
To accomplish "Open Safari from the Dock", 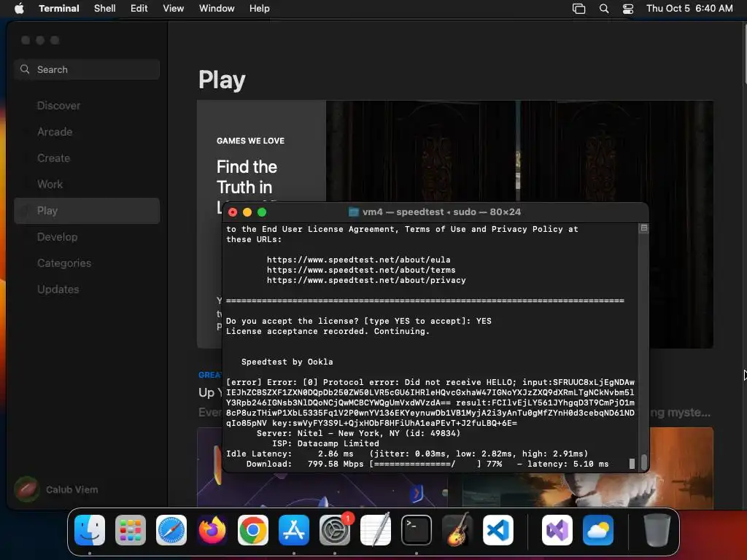I will [171, 530].
